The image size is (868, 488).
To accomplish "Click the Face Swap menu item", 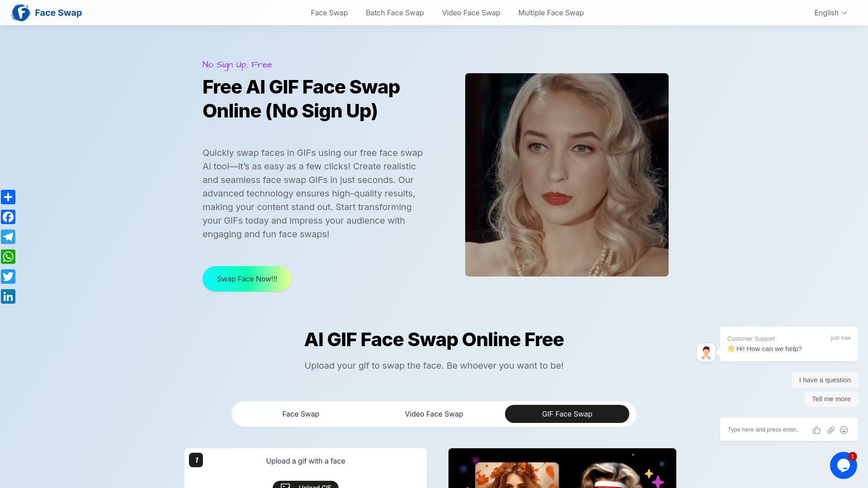I will [x=329, y=13].
